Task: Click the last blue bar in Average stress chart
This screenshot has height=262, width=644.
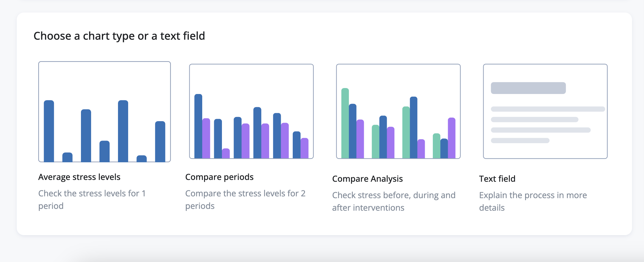Action: pos(160,141)
